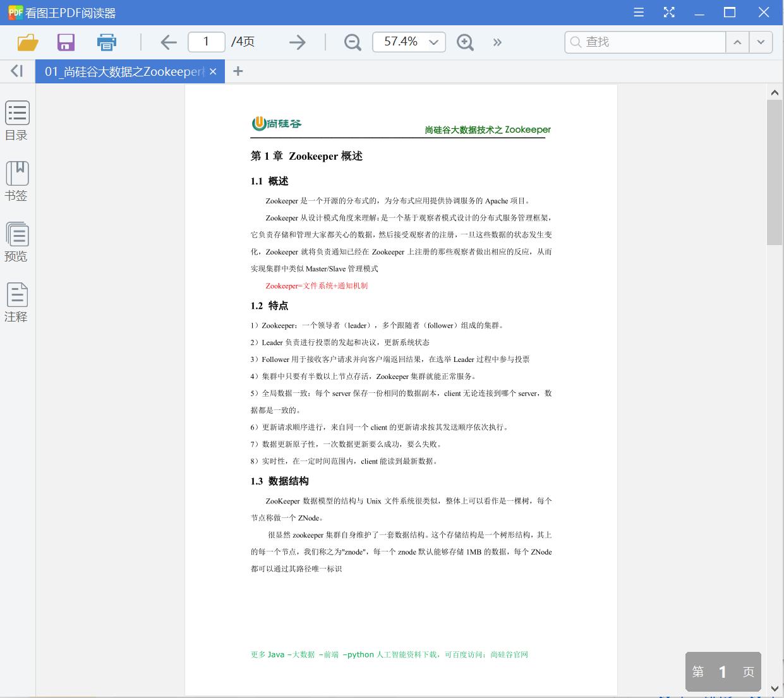Click the vertical scrollbar thumb
The height and width of the screenshot is (698, 784).
click(775, 172)
